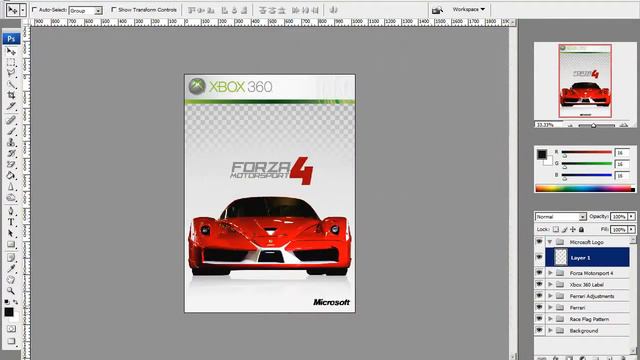Image resolution: width=640 pixels, height=360 pixels.
Task: Open the Auto-Select Group dropdown
Action: tap(85, 11)
